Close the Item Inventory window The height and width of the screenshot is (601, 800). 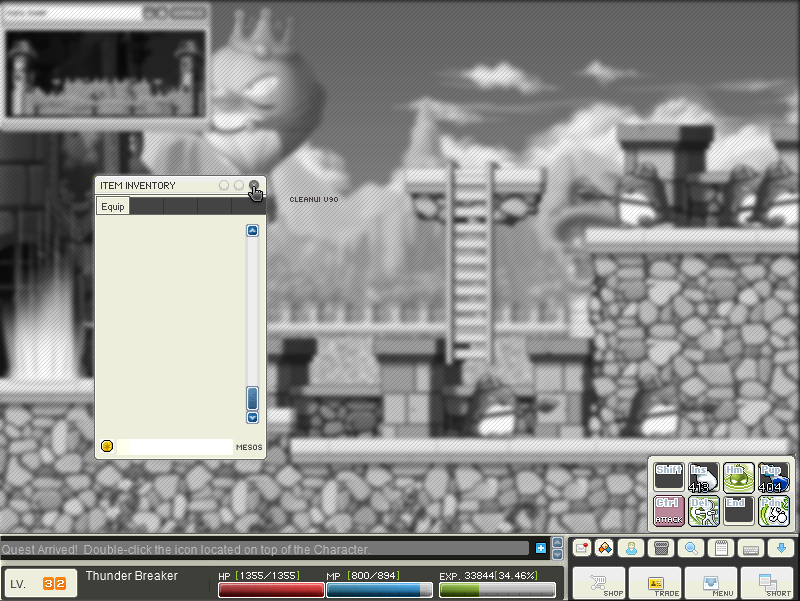pos(254,185)
